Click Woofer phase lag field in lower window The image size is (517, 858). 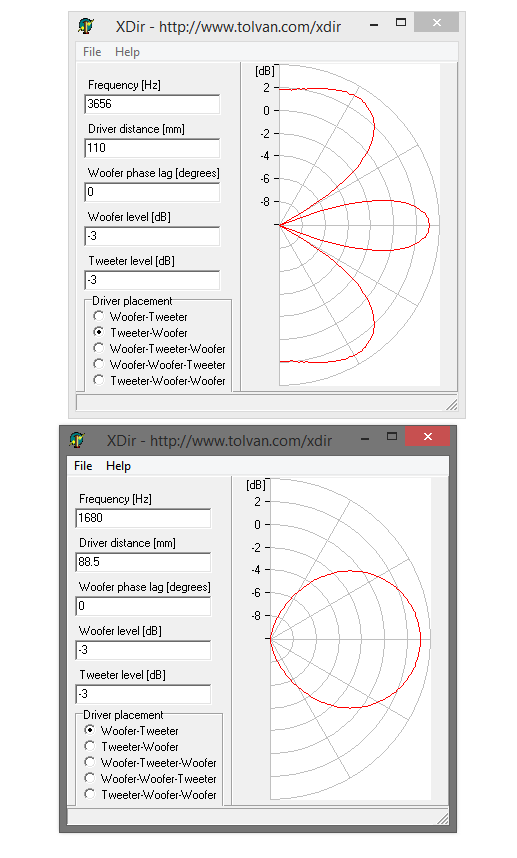[143, 606]
